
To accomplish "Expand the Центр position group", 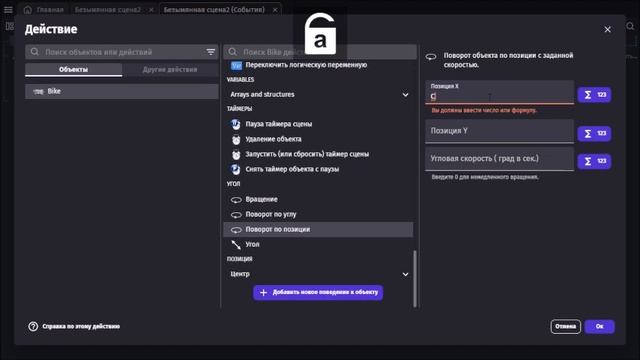I will coord(318,274).
